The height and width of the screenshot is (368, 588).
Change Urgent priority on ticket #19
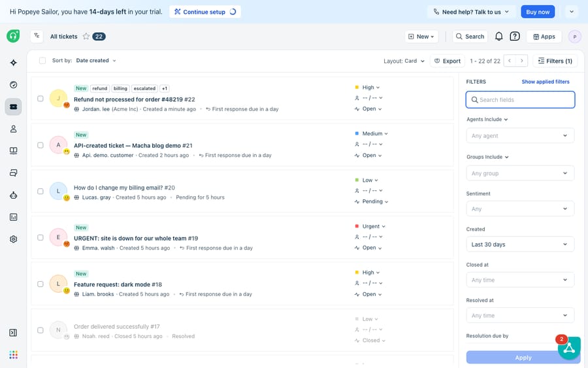tap(370, 226)
